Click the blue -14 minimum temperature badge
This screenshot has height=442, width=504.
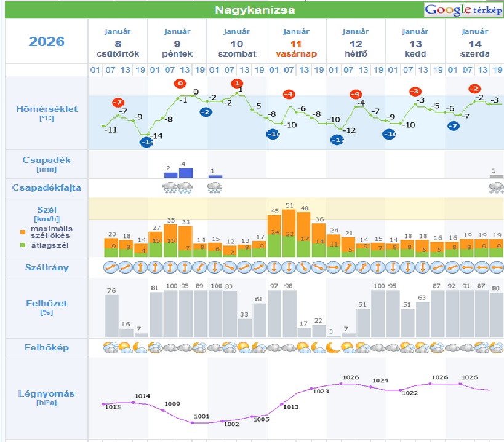(147, 143)
